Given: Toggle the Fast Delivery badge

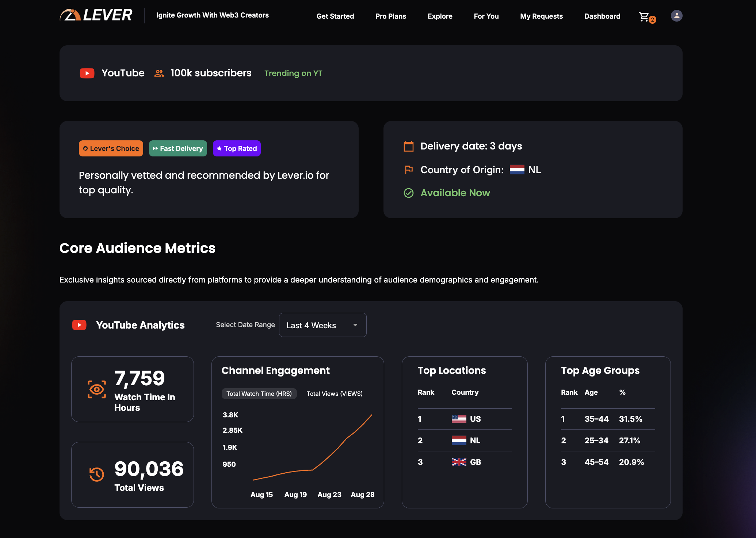Looking at the screenshot, I should coord(178,148).
